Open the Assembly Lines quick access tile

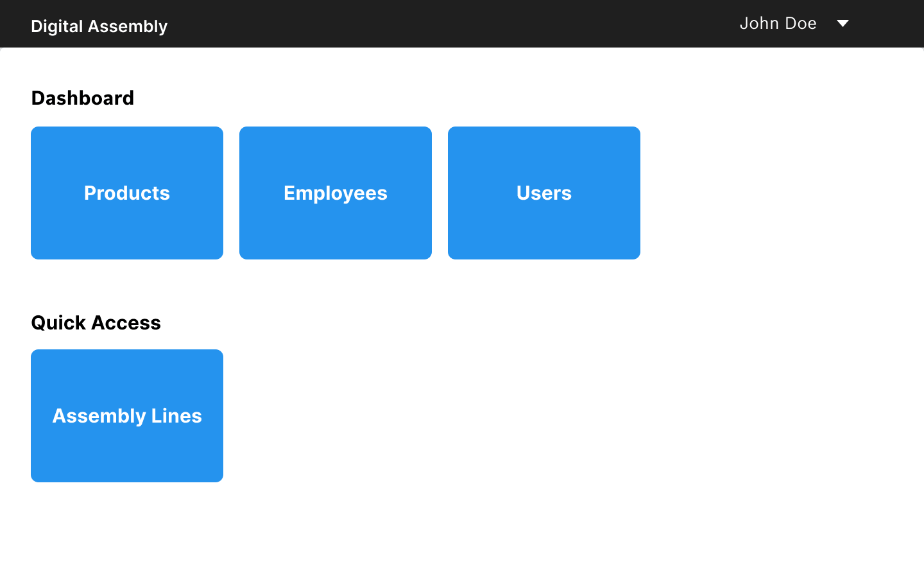pyautogui.click(x=126, y=416)
